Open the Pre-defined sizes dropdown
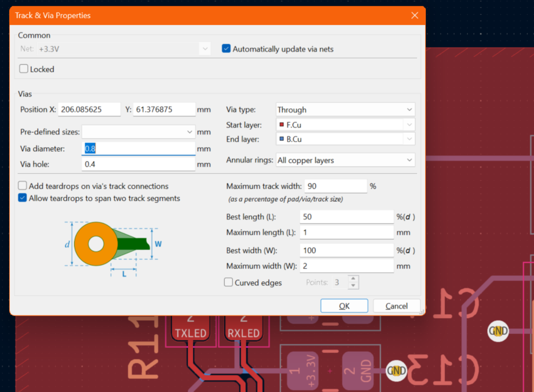534x392 pixels. click(138, 132)
